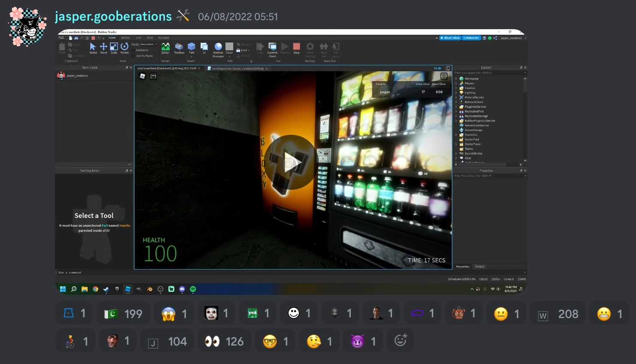Switch to the PLUGINS ribbon tab
Screen dimensions: 636x364
tap(164, 38)
